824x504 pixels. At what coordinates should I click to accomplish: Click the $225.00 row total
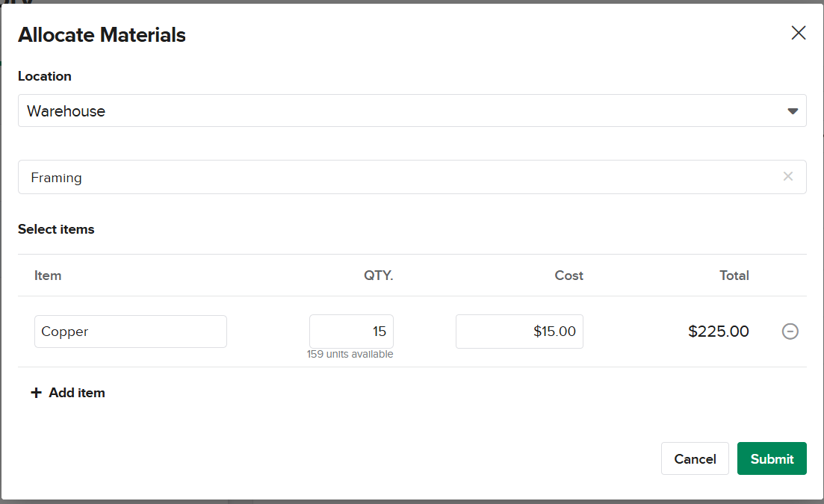click(718, 332)
